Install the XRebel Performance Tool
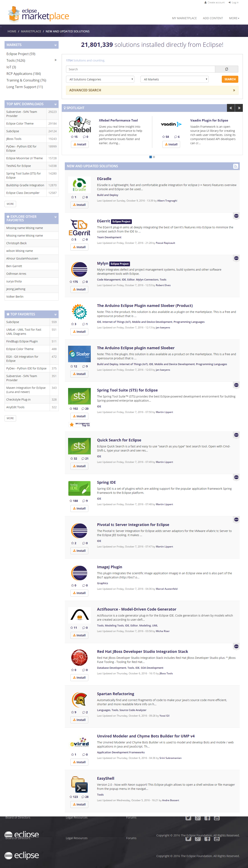Screen dimensions: 248x868 [80, 144]
